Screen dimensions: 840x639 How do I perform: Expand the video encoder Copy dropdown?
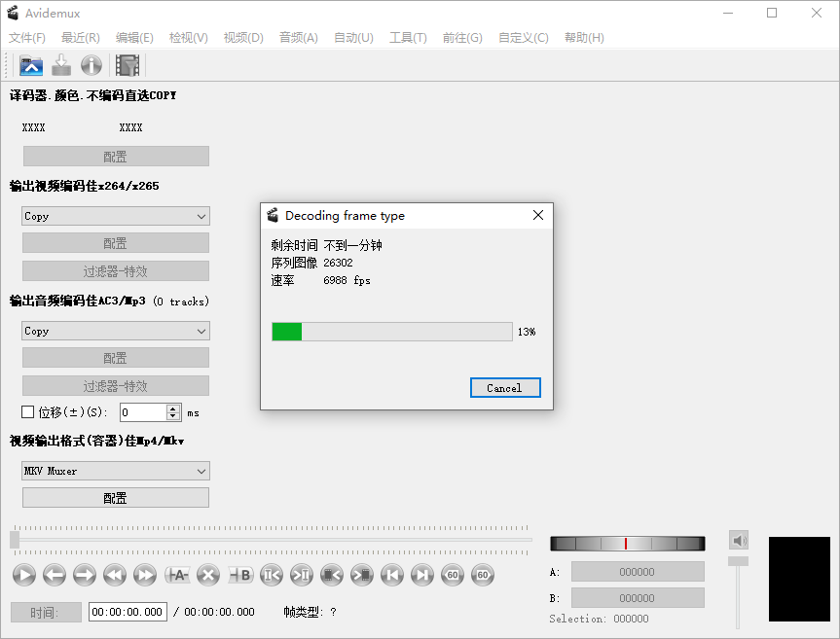pos(116,216)
